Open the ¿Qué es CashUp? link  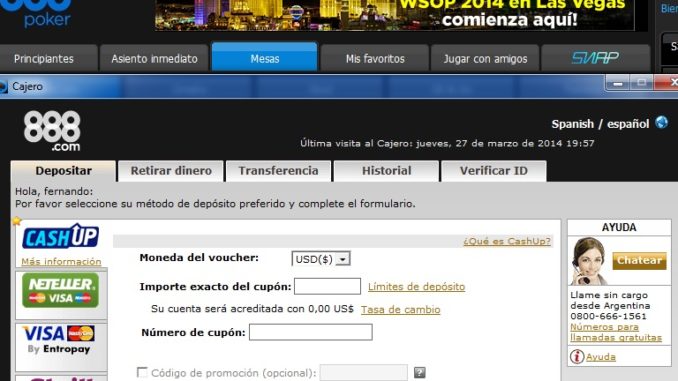tap(507, 241)
